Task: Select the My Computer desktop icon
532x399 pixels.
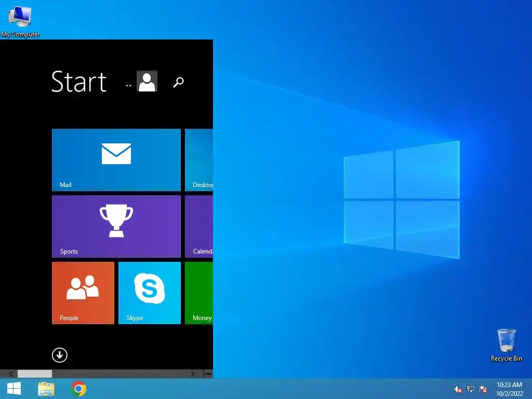Action: pyautogui.click(x=20, y=21)
